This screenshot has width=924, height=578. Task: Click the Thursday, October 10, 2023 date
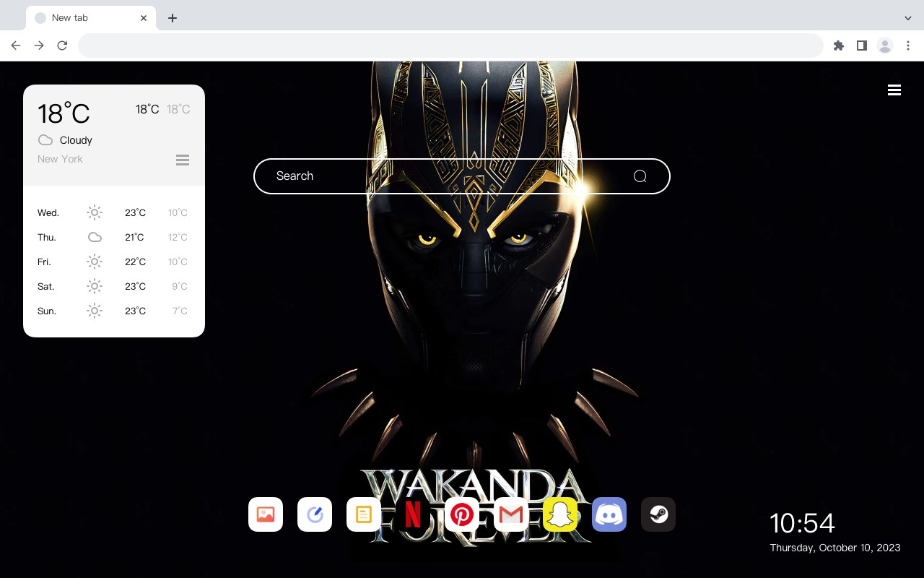click(x=835, y=548)
